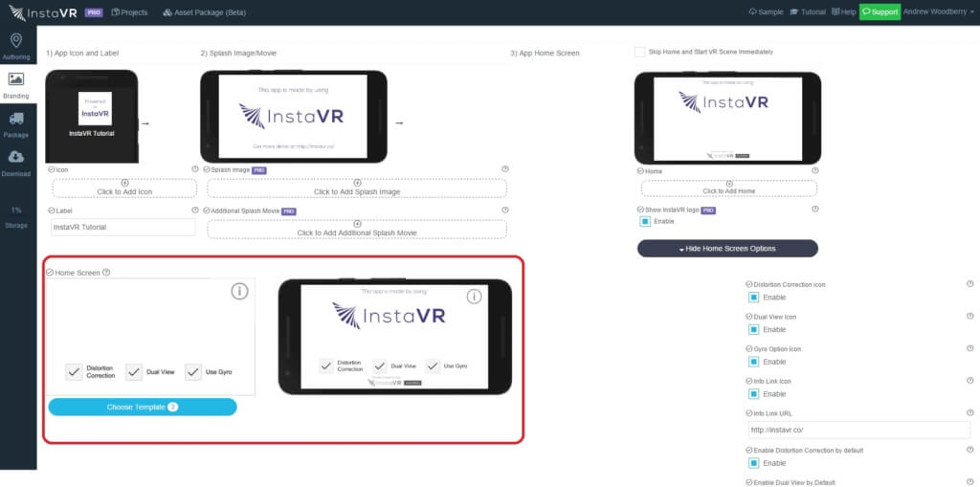980x487 pixels.
Task: Click the App Icon phone preview
Action: pos(92,117)
